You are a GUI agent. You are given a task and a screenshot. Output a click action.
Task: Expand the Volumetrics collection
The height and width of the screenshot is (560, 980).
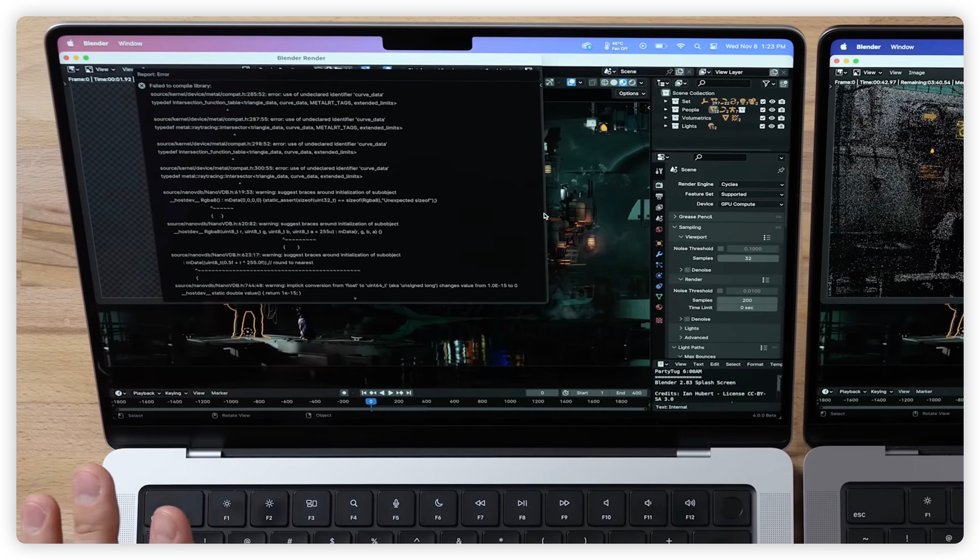click(666, 118)
